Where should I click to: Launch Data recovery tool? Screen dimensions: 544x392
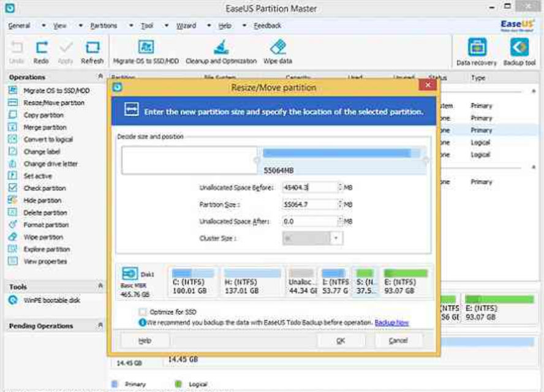coord(477,52)
